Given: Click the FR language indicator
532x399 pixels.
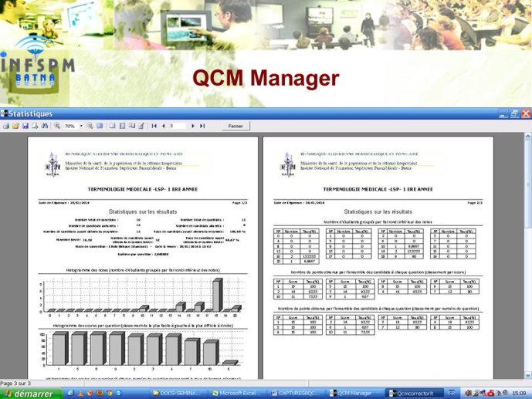Looking at the screenshot, I should point(451,394).
